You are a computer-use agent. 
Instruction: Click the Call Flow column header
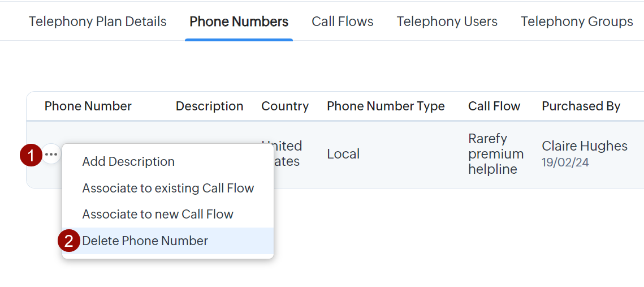click(494, 106)
